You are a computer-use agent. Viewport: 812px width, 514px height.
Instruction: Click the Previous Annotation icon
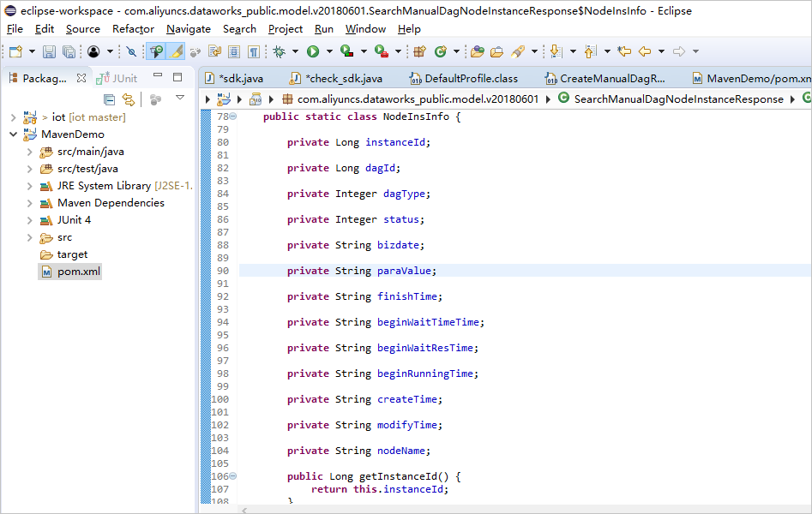point(591,51)
